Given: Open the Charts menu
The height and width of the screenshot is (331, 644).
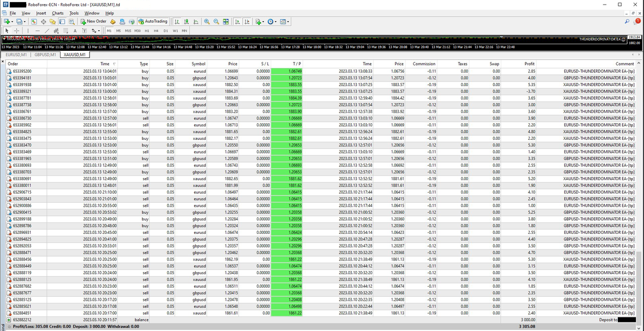Looking at the screenshot, I should click(58, 13).
